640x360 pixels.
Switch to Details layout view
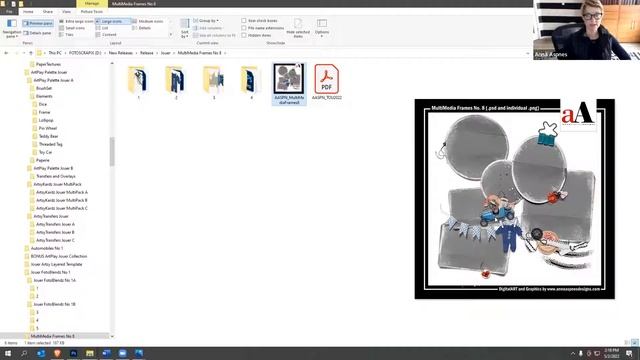[x=142, y=28]
